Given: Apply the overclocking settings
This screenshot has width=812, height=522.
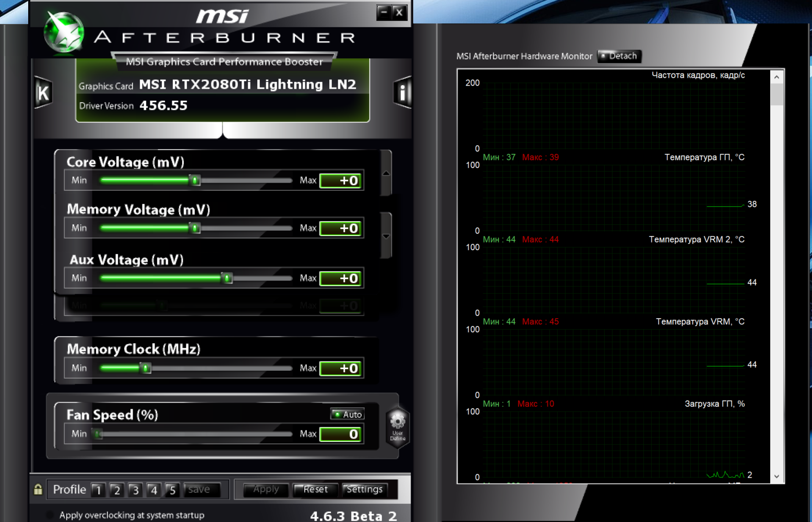Looking at the screenshot, I should (266, 489).
